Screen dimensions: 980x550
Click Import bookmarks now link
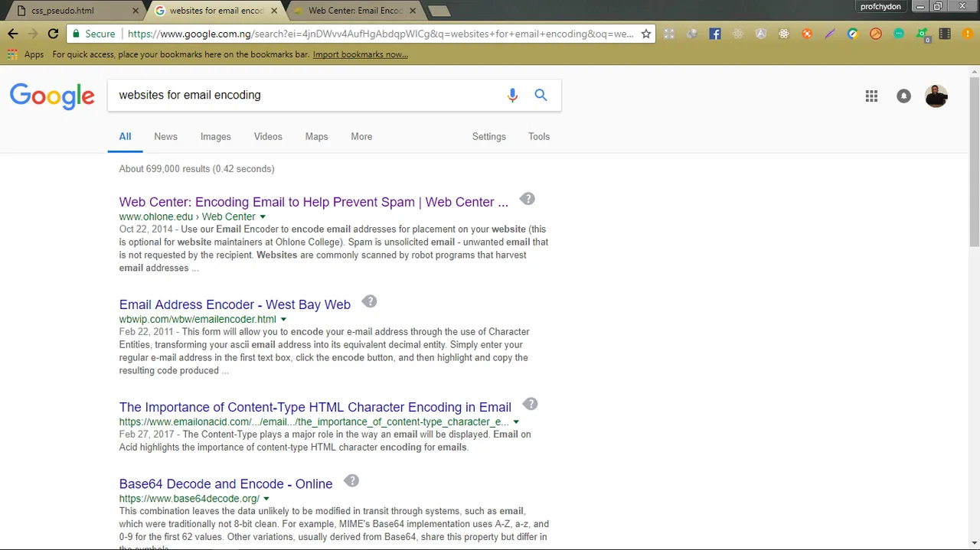(360, 54)
